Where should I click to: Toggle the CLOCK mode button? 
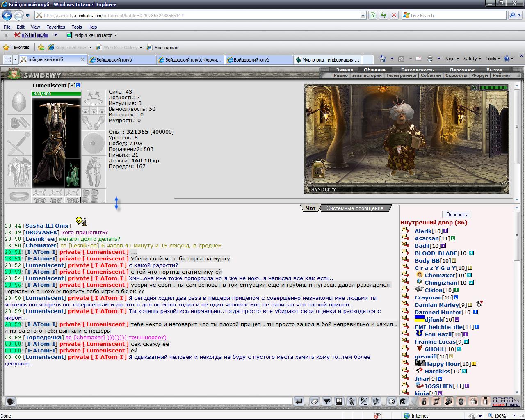point(499,405)
